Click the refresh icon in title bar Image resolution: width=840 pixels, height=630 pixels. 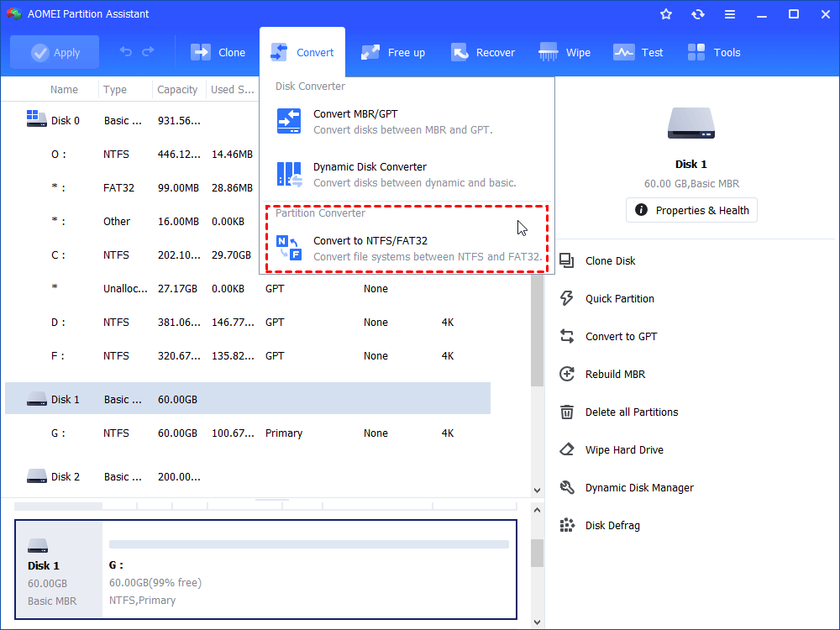point(697,14)
